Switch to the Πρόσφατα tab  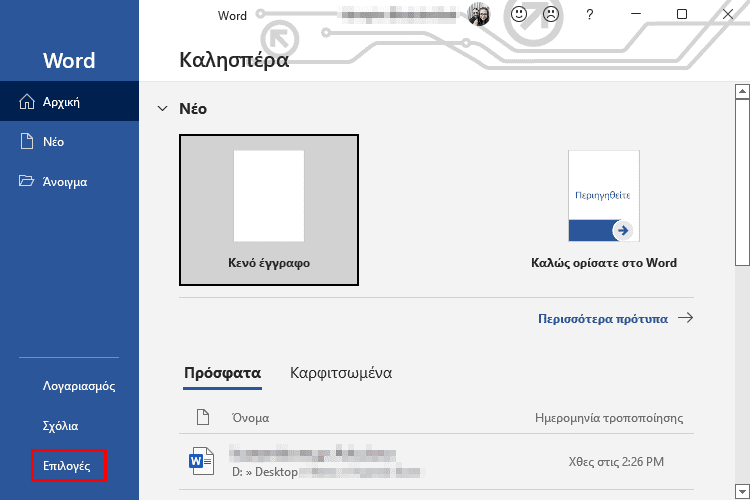point(222,373)
